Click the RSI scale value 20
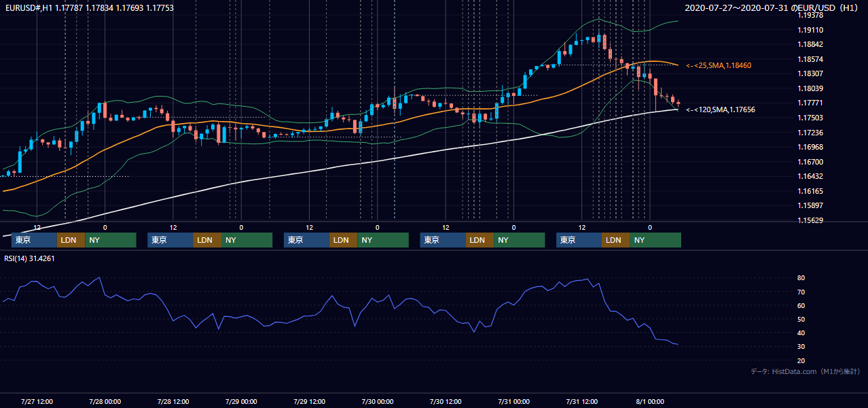Screen dimensions: 868x408 pos(801,360)
